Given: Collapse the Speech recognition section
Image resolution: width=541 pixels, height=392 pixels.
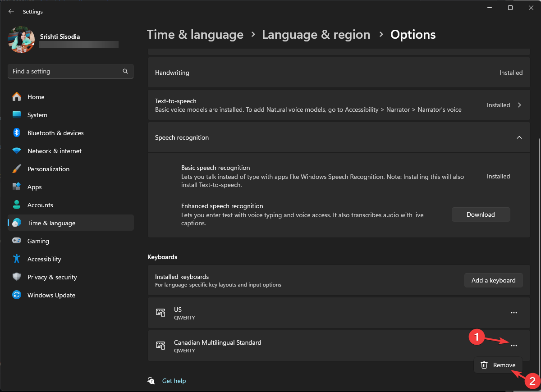Looking at the screenshot, I should 519,137.
